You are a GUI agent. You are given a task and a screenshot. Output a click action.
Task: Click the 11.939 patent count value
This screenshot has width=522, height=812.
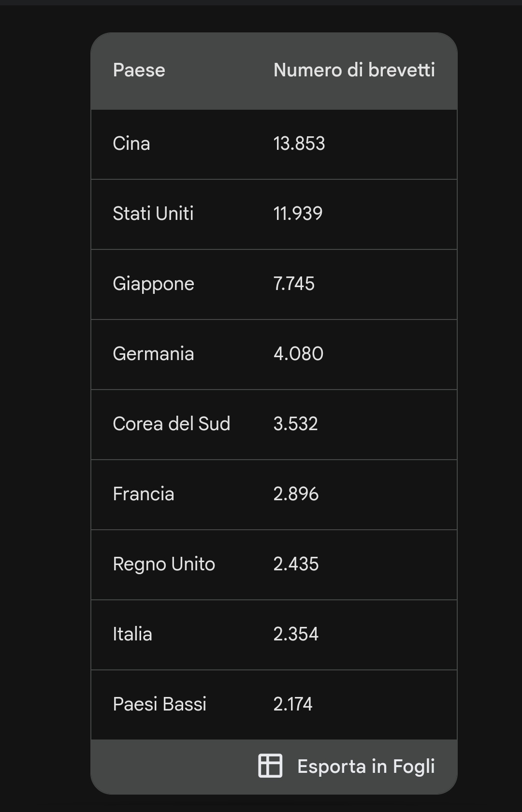[298, 214]
